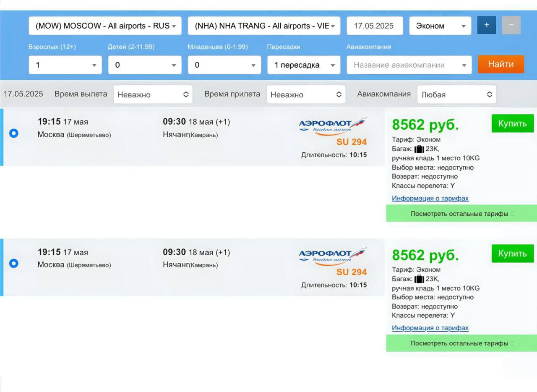Click baggage suitcase icon in second fare

click(419, 279)
